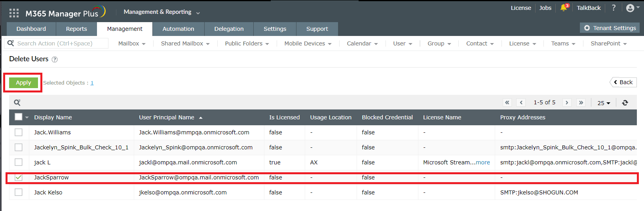
Task: Click the table search magnifier icon
Action: tap(17, 103)
